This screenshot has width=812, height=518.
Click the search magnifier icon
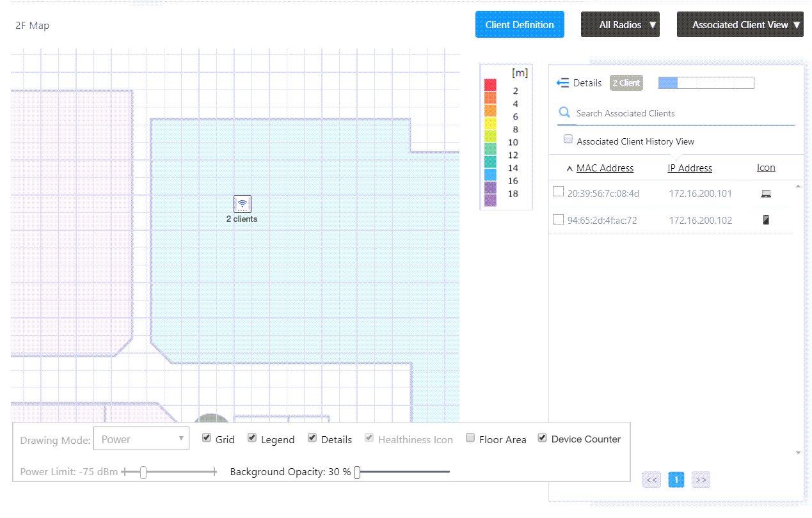pyautogui.click(x=564, y=113)
